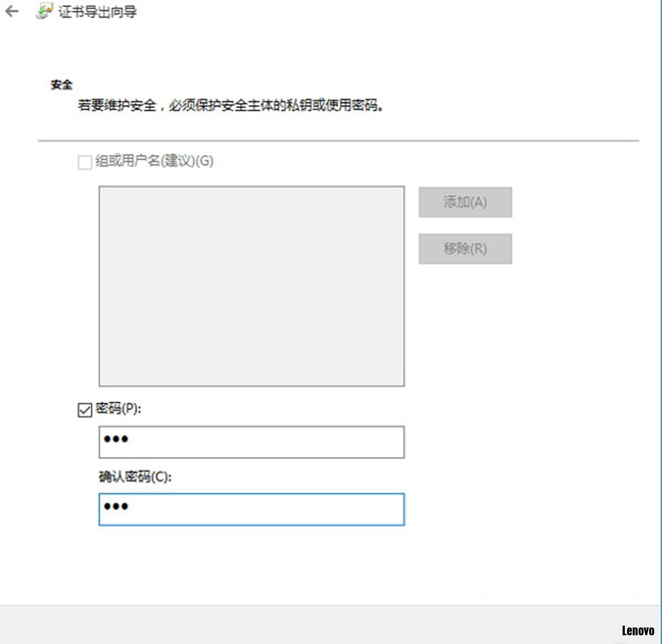662x644 pixels.
Task: Click the security description sentence under 安全
Action: coord(230,106)
